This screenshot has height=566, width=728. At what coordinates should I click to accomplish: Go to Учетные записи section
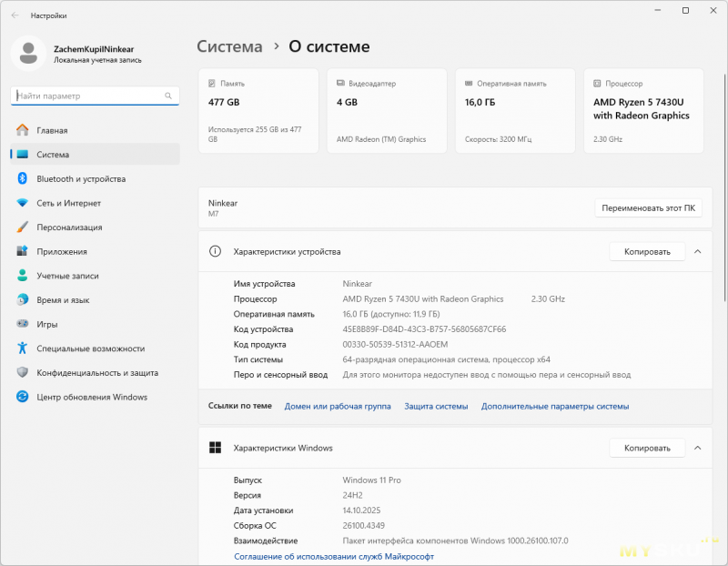(67, 276)
